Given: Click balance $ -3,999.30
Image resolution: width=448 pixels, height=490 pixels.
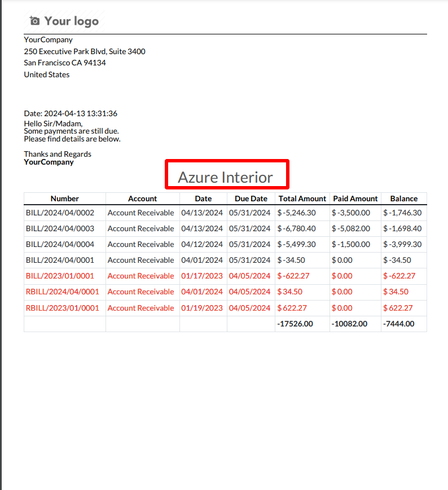Looking at the screenshot, I should coord(402,244).
